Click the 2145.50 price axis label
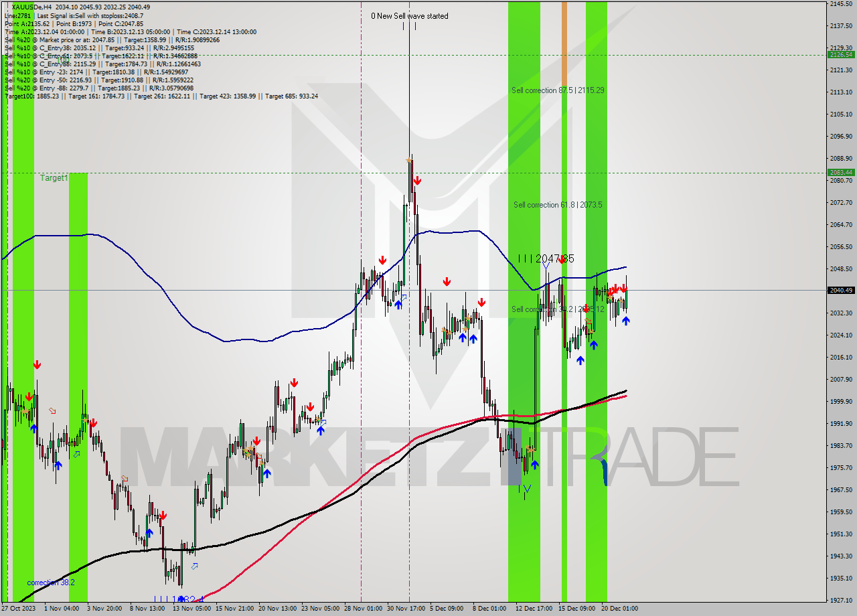Image resolution: width=857 pixels, height=616 pixels. point(841,4)
